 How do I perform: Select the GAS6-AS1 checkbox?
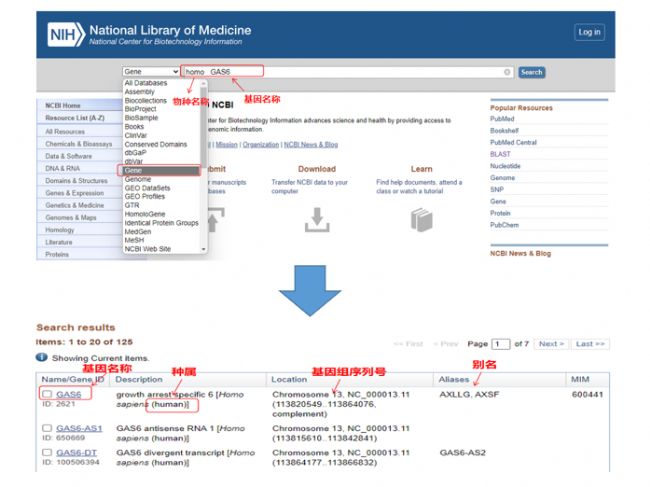tap(47, 428)
